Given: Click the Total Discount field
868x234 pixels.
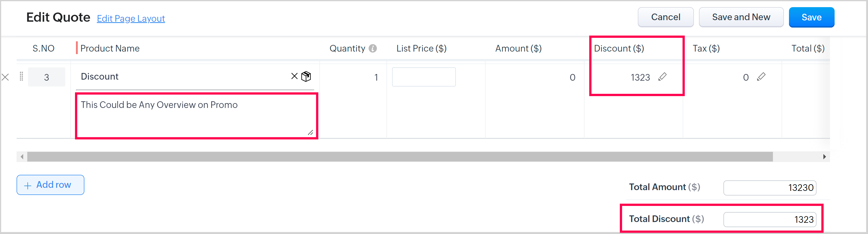Looking at the screenshot, I should point(769,219).
